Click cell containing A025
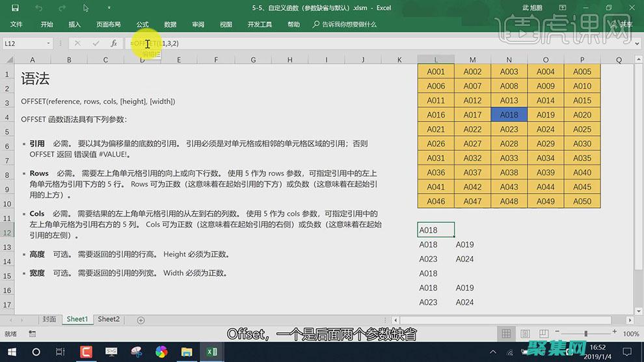This screenshot has width=644, height=362. coord(582,129)
